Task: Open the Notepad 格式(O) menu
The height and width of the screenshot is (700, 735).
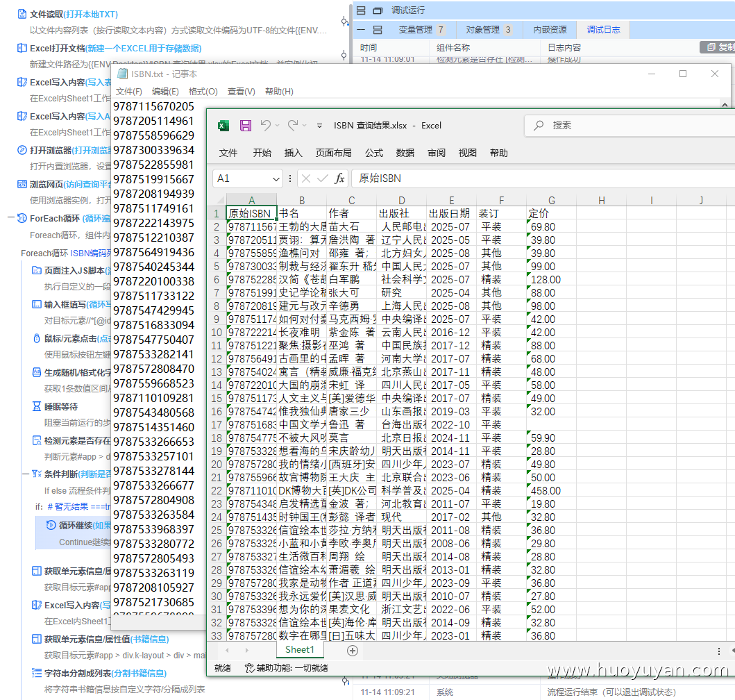Action: pos(203,92)
